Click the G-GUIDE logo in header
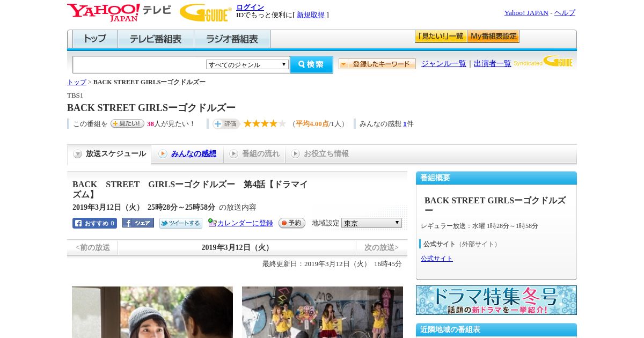Screen dimensions: 644x338 [205, 12]
